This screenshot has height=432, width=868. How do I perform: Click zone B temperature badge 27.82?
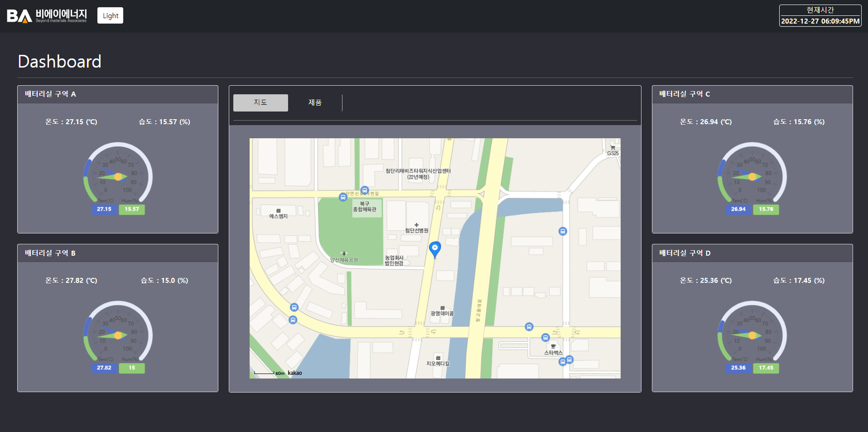(x=104, y=368)
